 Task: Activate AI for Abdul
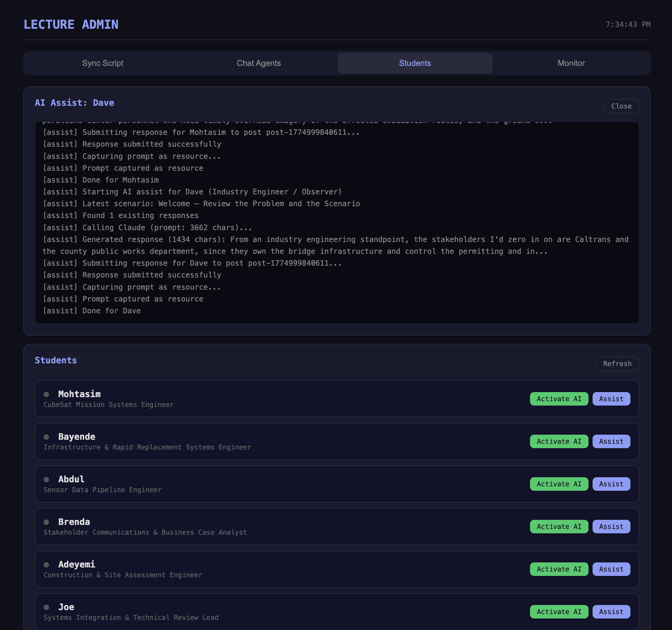559,484
